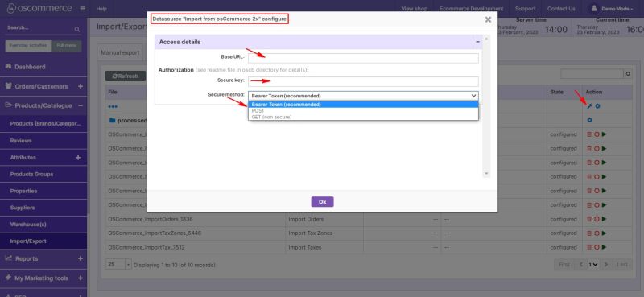Switch to the Manual export tab
Screen dimensions: 644x297
coord(120,52)
